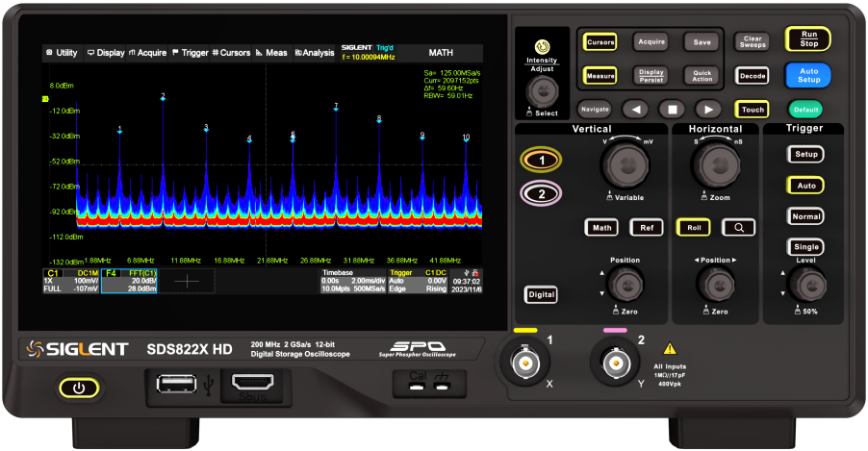Select FFT peak marker 7
The image size is (868, 451).
[336, 107]
